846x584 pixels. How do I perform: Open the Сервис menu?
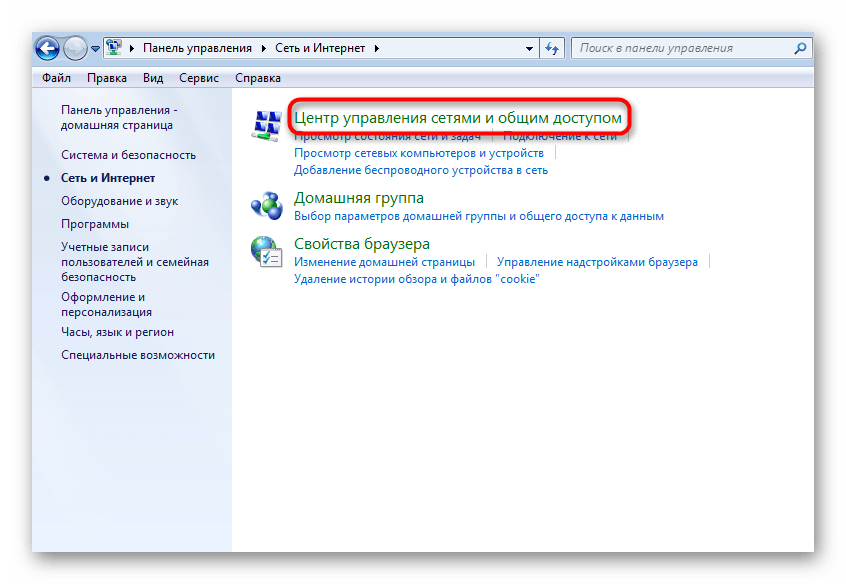pyautogui.click(x=199, y=77)
